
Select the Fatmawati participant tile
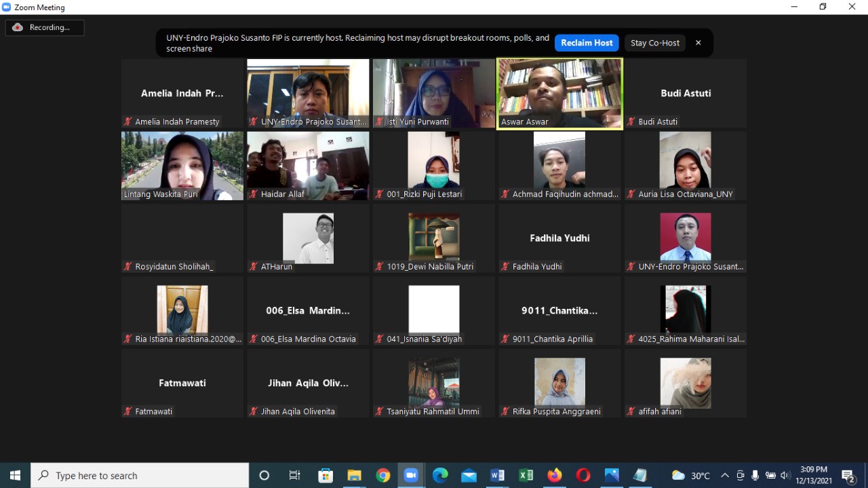click(x=182, y=383)
